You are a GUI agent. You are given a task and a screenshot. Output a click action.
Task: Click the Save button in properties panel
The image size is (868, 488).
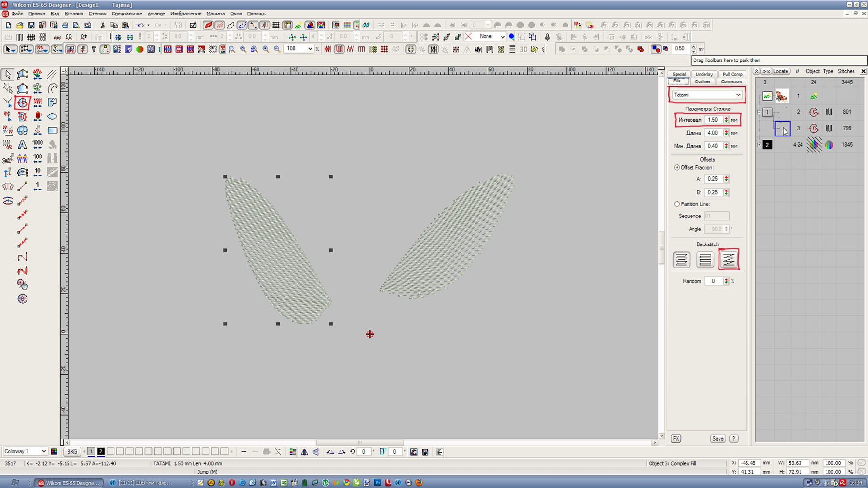coord(718,438)
